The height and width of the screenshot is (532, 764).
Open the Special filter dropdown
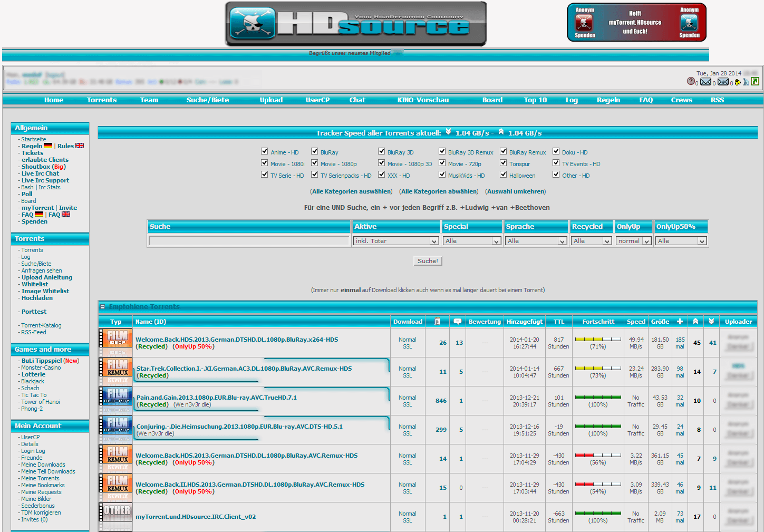coord(472,241)
